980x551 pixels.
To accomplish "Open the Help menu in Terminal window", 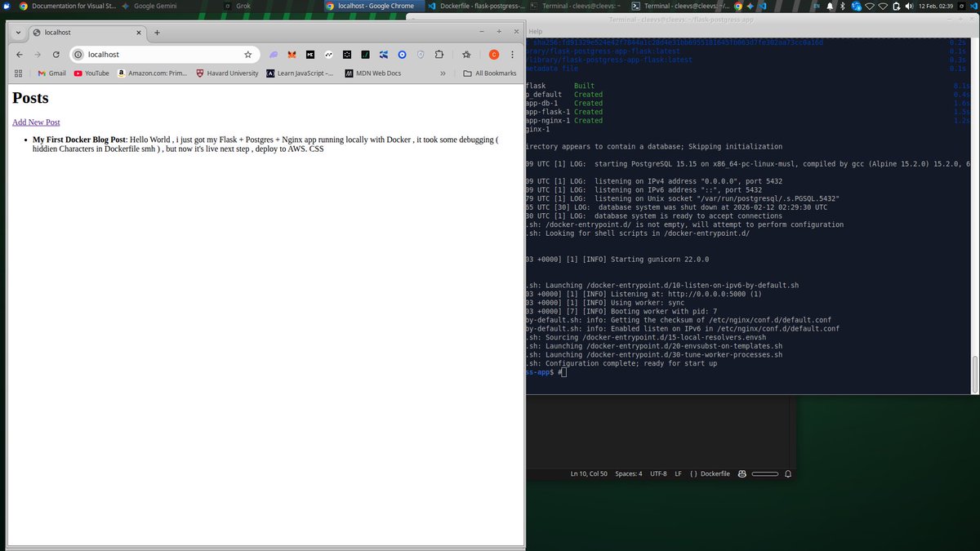I will point(535,31).
